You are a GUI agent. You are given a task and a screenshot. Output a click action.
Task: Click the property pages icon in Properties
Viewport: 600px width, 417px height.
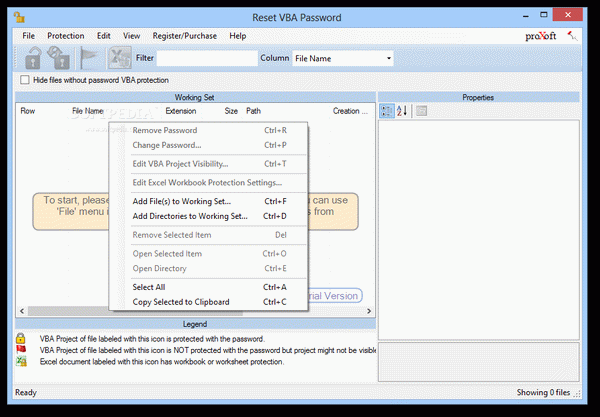(x=421, y=111)
